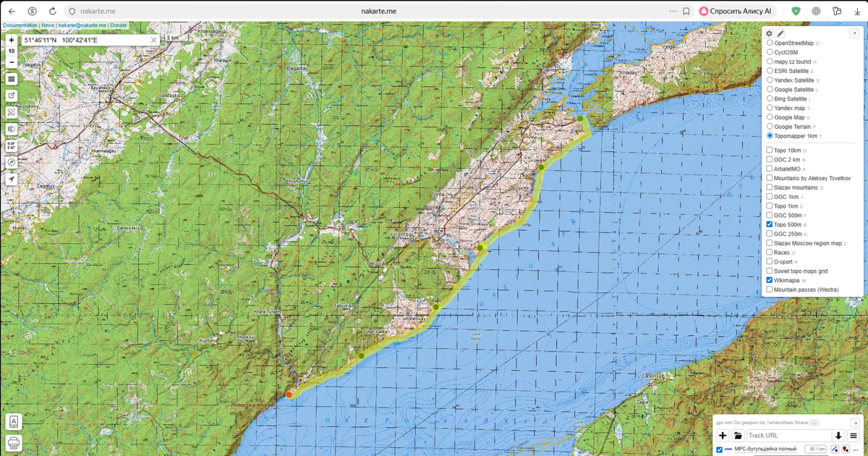Viewport: 868px width, 456px height.
Task: Enable the Topo 10km overlay
Action: point(770,150)
